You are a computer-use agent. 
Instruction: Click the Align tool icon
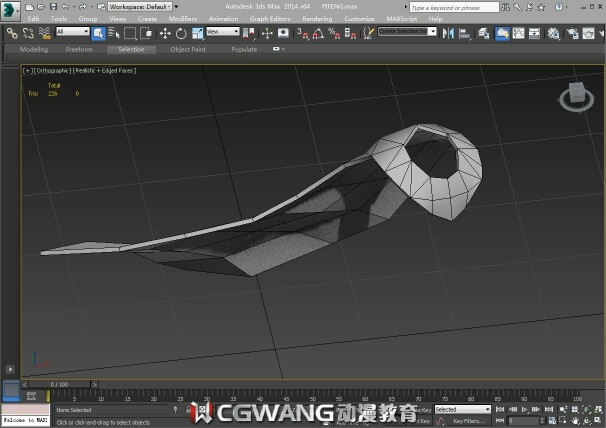tap(464, 34)
